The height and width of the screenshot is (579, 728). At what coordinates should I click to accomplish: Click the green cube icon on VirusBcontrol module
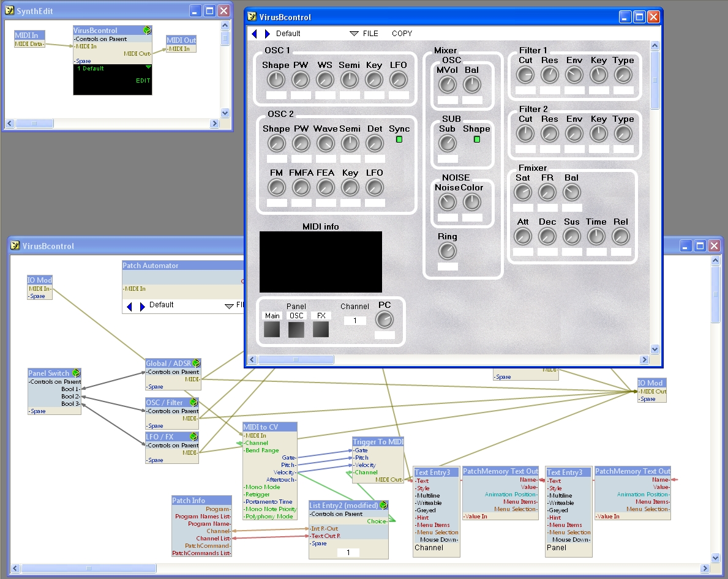pyautogui.click(x=147, y=30)
